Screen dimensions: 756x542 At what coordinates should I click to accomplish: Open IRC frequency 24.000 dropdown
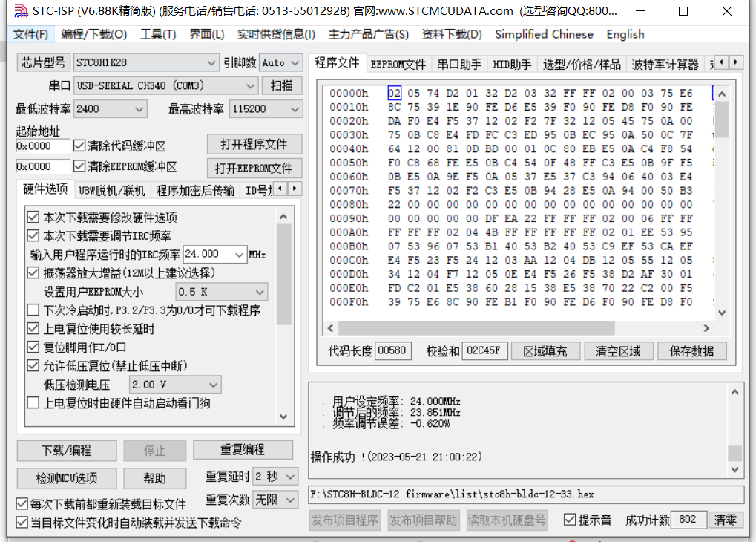tap(215, 255)
